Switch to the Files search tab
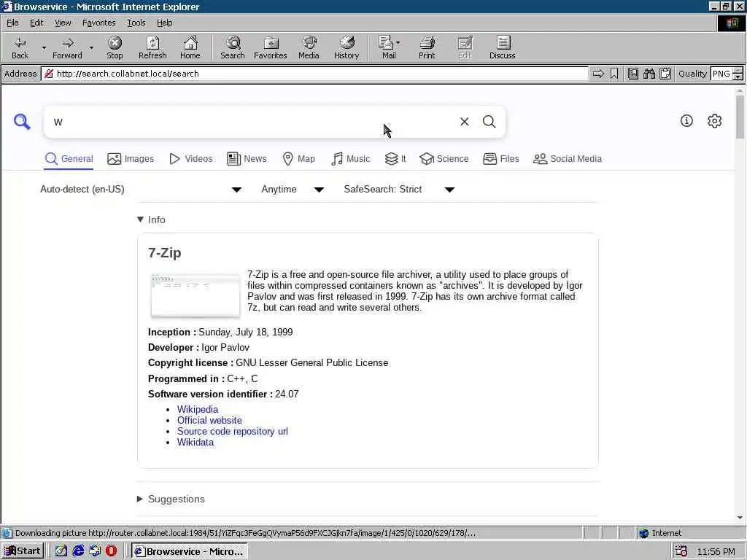Image resolution: width=747 pixels, height=560 pixels. (x=500, y=159)
